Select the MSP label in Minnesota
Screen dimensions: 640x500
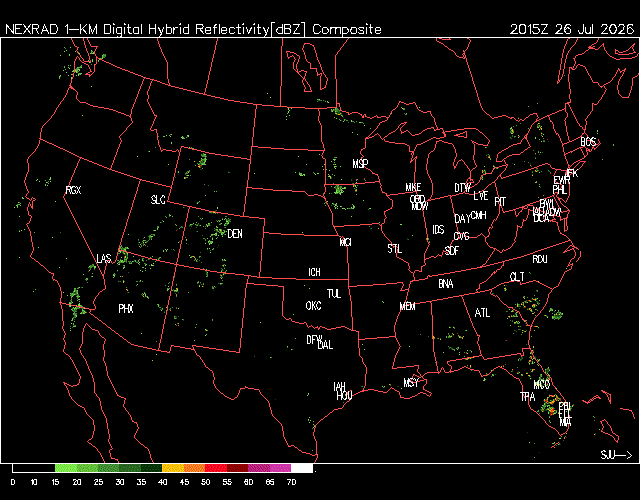tap(360, 164)
